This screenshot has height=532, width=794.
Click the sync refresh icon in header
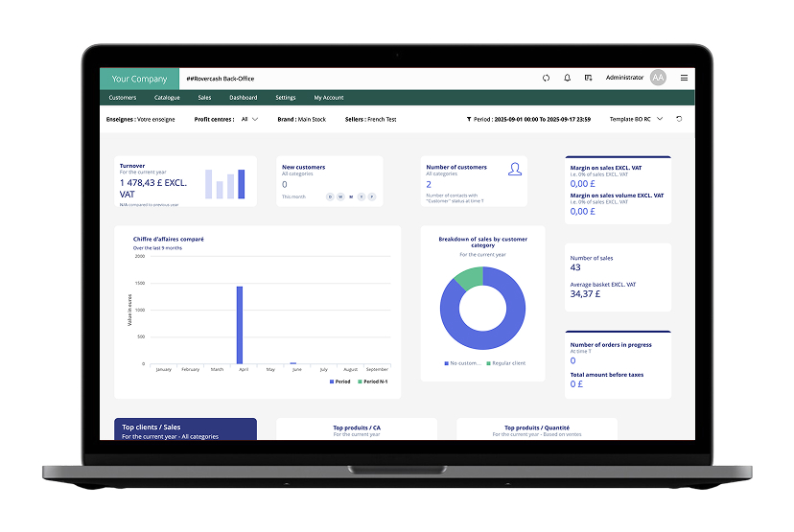point(546,79)
